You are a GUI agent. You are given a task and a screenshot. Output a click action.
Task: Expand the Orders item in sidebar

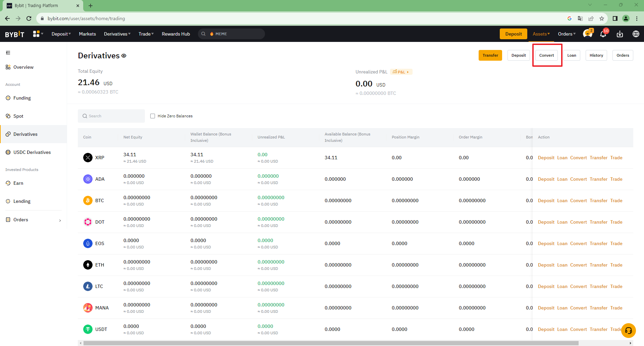pos(34,220)
